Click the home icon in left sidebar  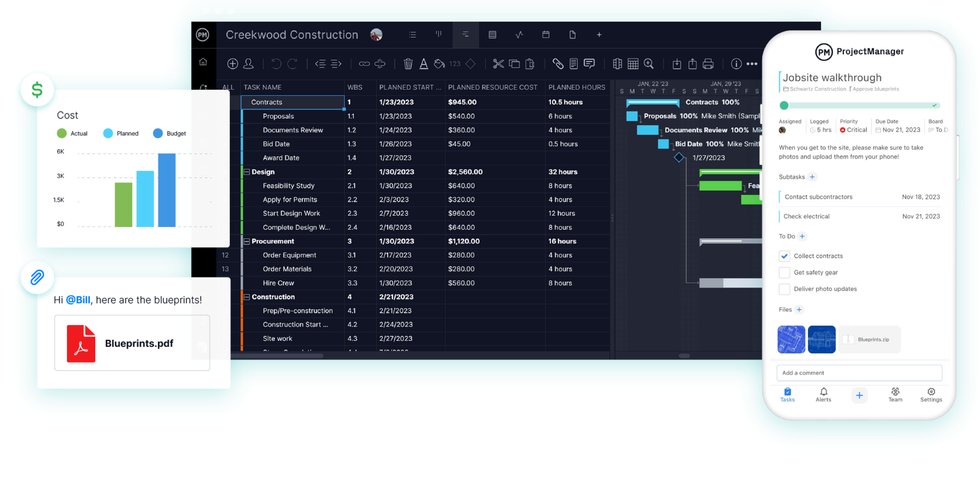[203, 62]
